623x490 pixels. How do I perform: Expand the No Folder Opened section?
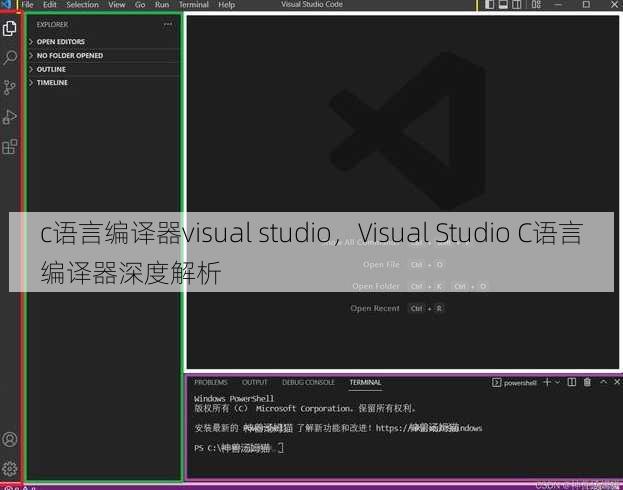(x=103, y=56)
